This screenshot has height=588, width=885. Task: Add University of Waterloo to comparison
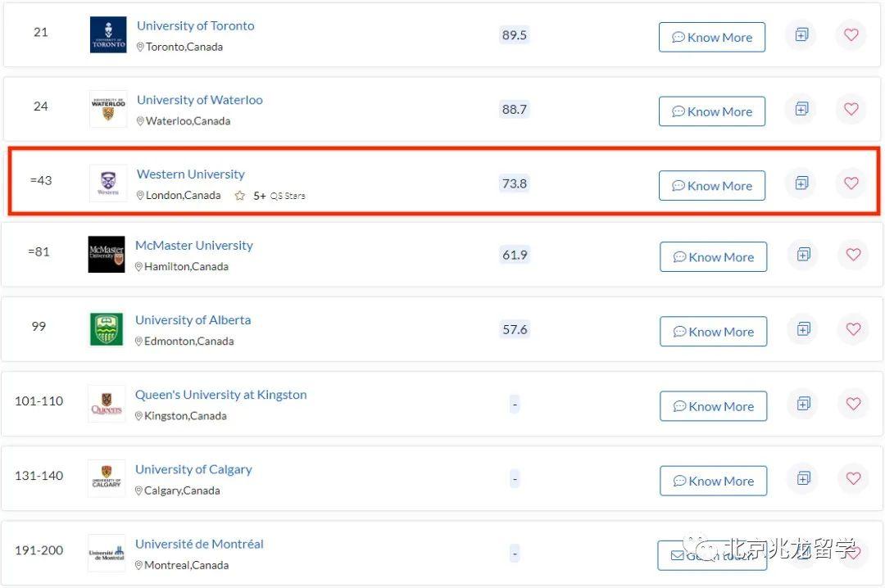(801, 109)
